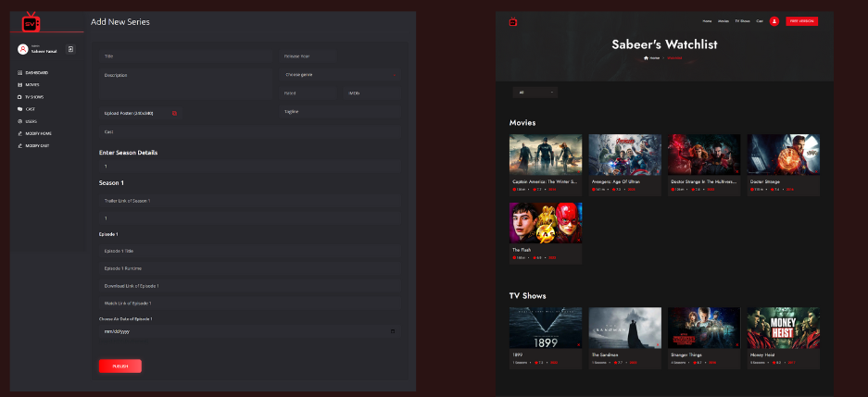Click the Money Heist show title
Screen dimensions: 868x397
coord(762,355)
